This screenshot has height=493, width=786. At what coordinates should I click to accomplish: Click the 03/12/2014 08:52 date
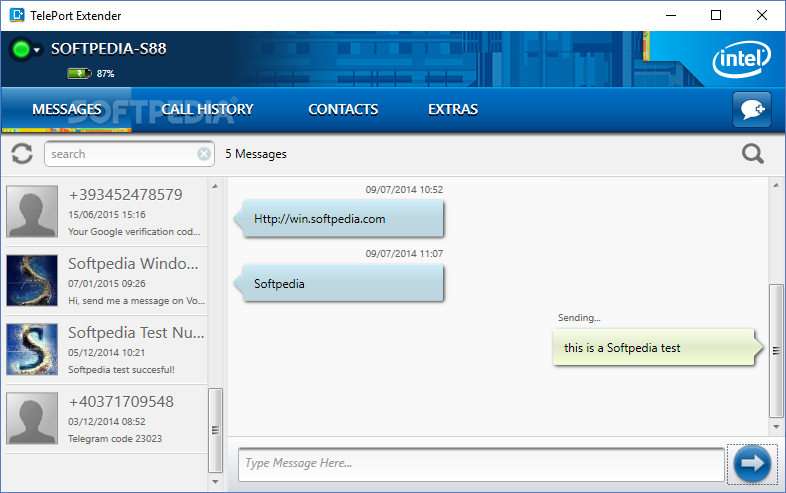[x=107, y=422]
